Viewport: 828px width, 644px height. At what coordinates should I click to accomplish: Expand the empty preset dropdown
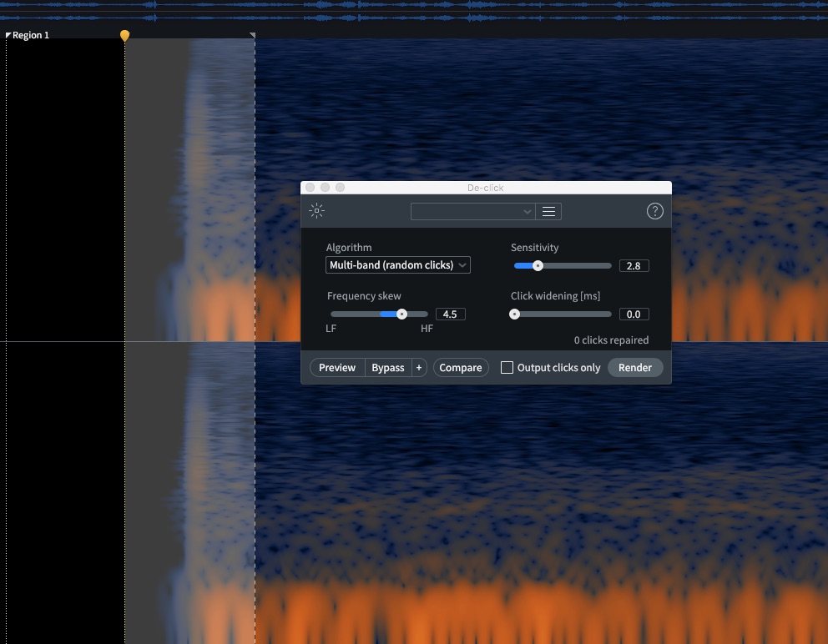472,212
